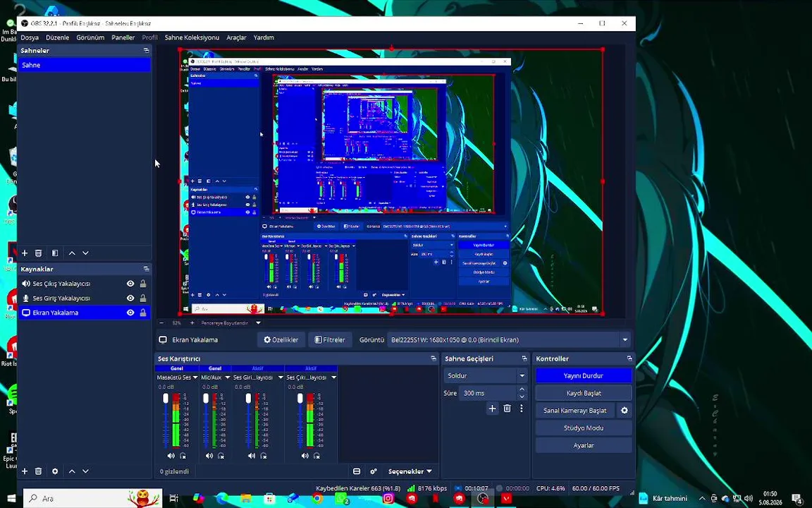Increase Süre with the up arrow

pyautogui.click(x=522, y=389)
